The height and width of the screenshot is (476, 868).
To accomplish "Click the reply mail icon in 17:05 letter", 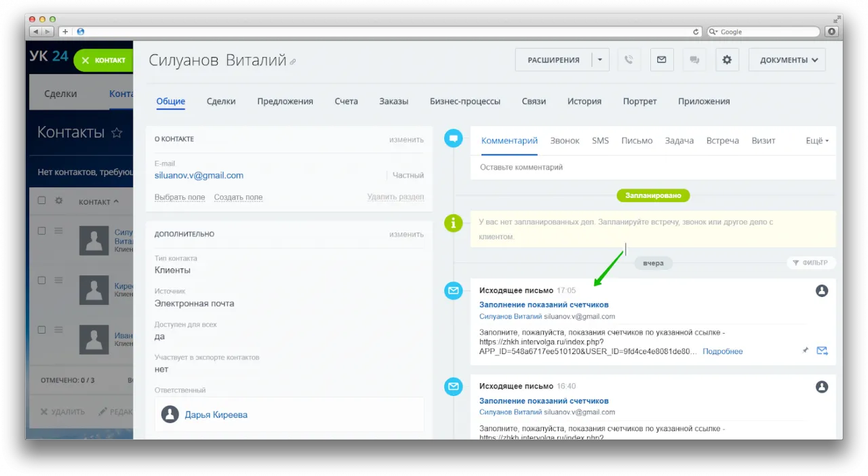I will click(x=822, y=351).
